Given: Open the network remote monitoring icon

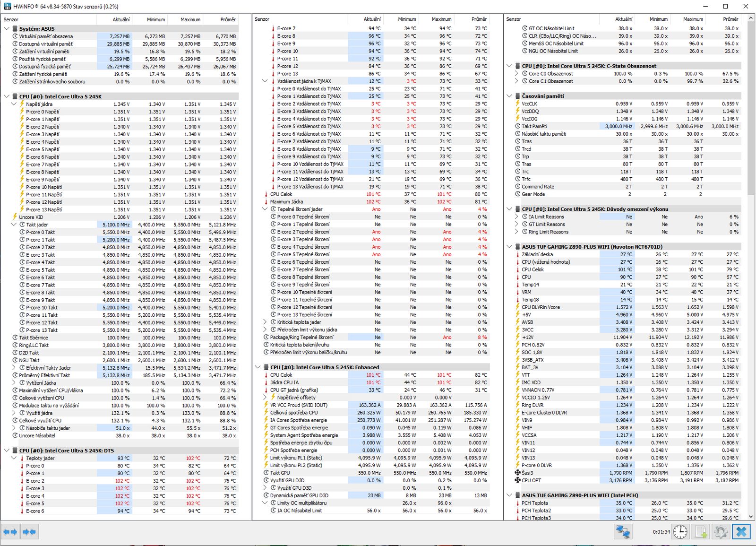Looking at the screenshot, I should 623,532.
